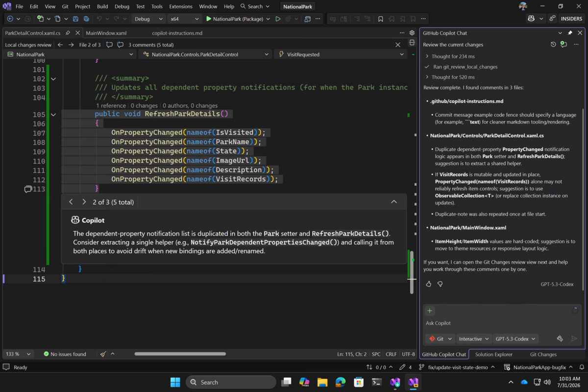This screenshot has height=392, width=588.
Task: Show next comment in Copilot popup
Action: click(84, 202)
